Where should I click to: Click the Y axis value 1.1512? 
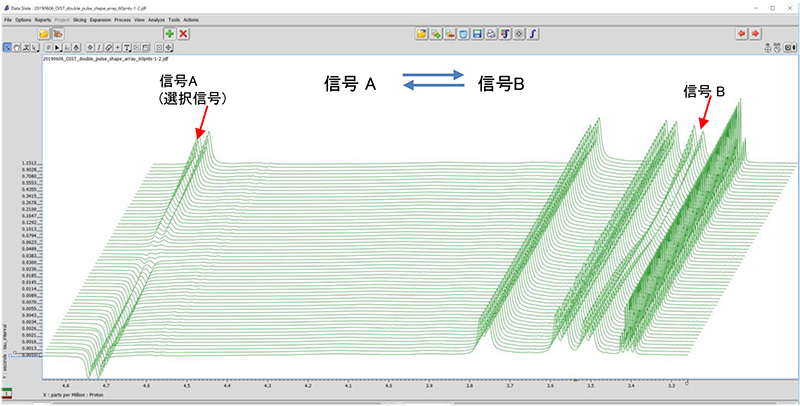[x=28, y=163]
